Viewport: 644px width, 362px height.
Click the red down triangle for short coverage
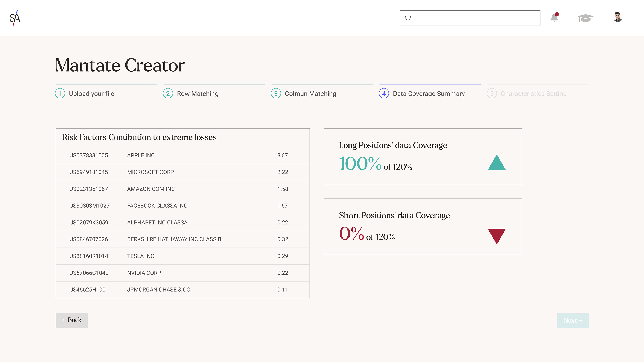click(497, 236)
